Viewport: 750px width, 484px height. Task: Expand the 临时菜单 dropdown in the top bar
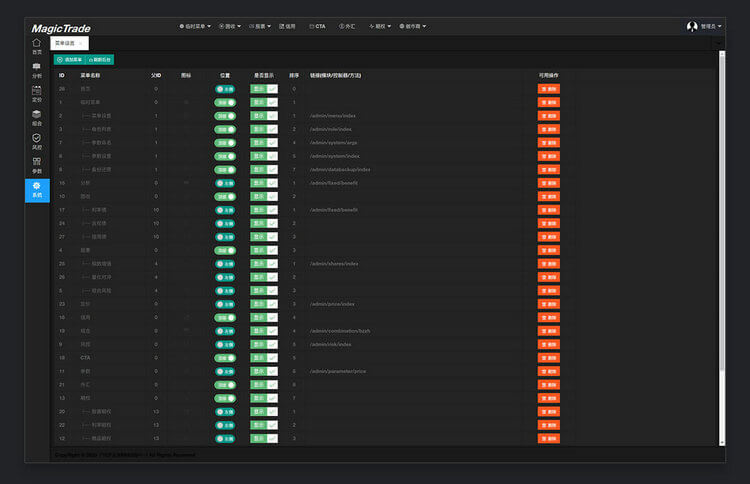coord(195,26)
